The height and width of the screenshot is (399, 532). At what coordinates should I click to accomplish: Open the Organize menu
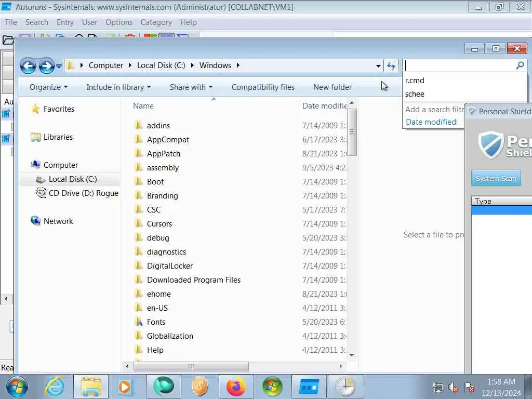[x=48, y=87]
